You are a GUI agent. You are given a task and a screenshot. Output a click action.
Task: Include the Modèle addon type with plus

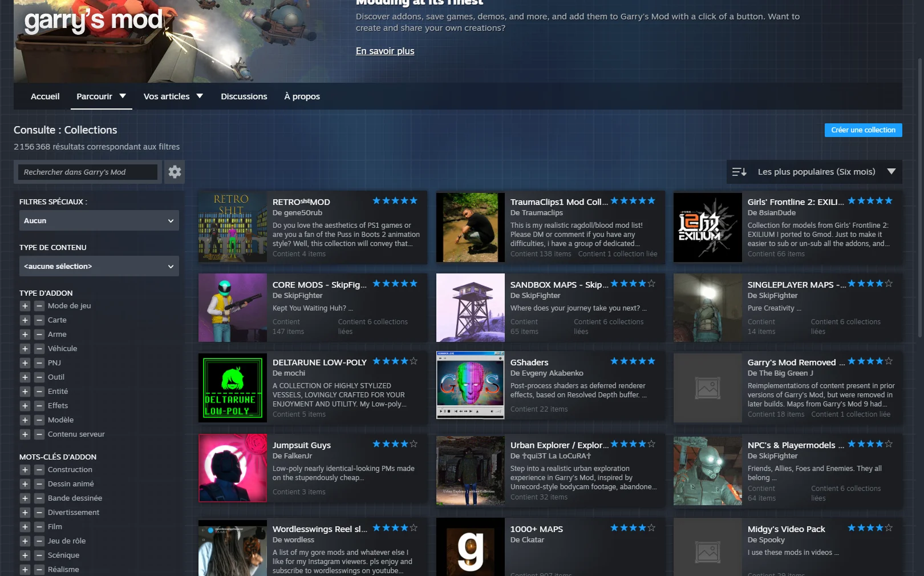pyautogui.click(x=25, y=420)
